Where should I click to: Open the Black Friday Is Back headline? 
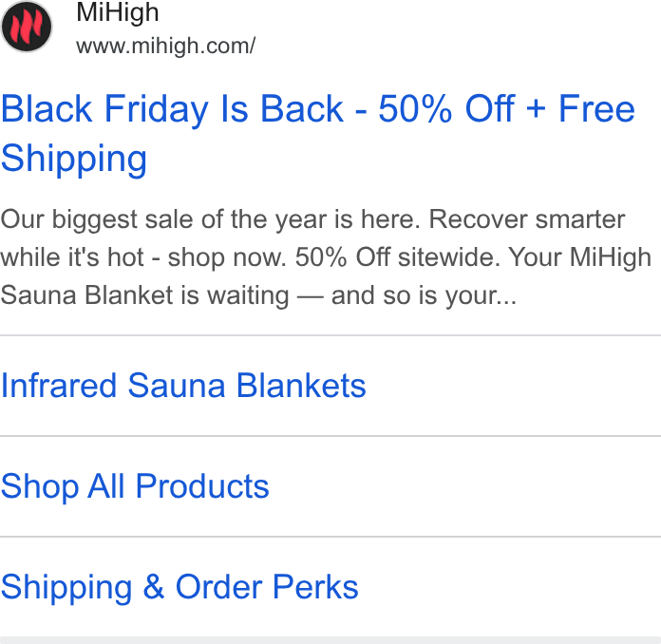(318, 133)
